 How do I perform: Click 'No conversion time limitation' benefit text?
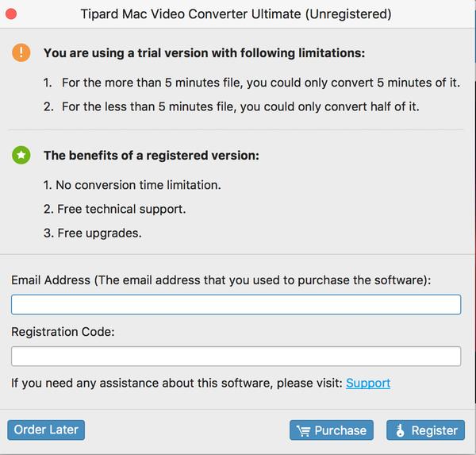[x=132, y=185]
